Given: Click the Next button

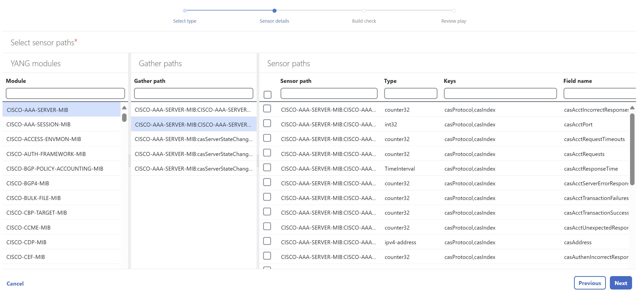Looking at the screenshot, I should point(621,283).
